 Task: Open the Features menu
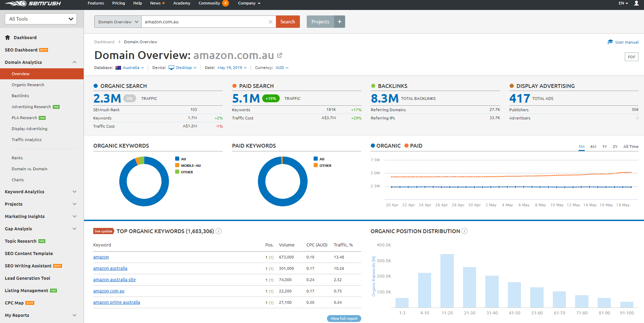point(96,3)
